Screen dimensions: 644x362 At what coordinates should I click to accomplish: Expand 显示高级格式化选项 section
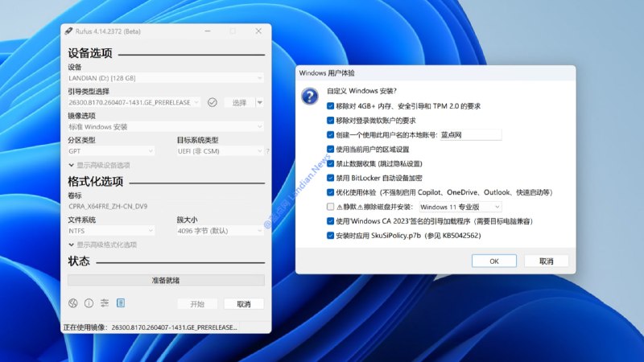pyautogui.click(x=103, y=245)
